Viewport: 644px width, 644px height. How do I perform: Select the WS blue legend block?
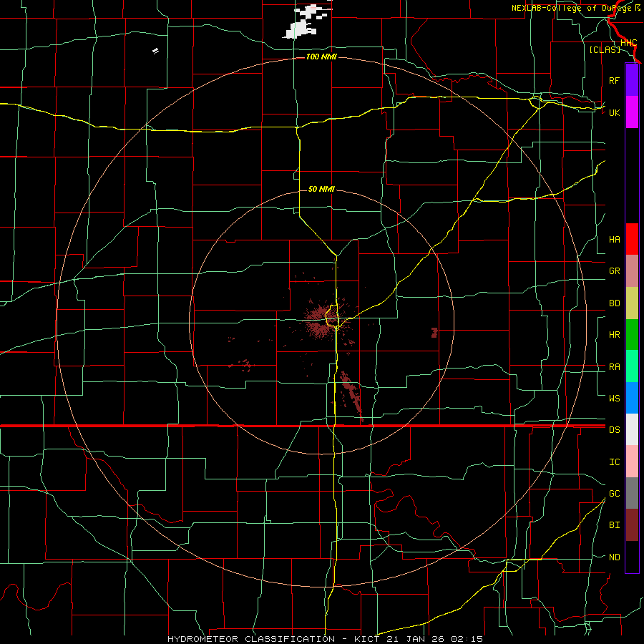[632, 398]
